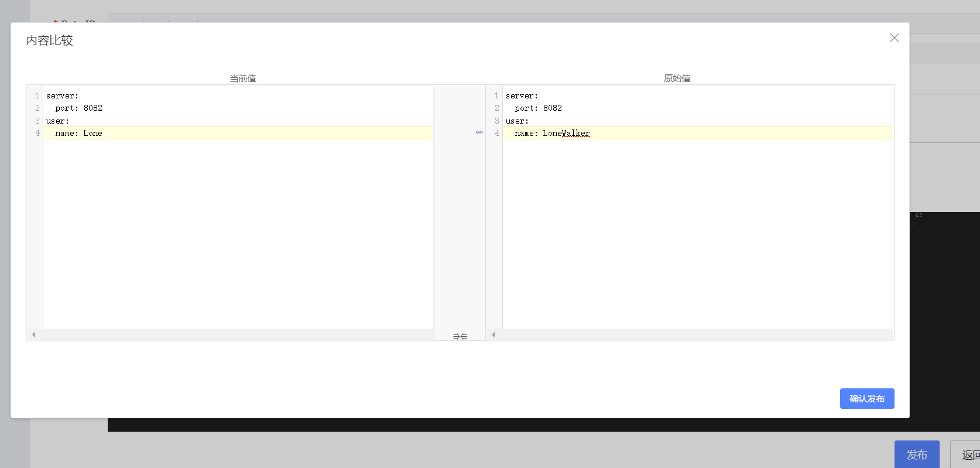This screenshot has width=980, height=468.
Task: Click 'server:' line in the 原始值 editor
Action: click(x=522, y=95)
